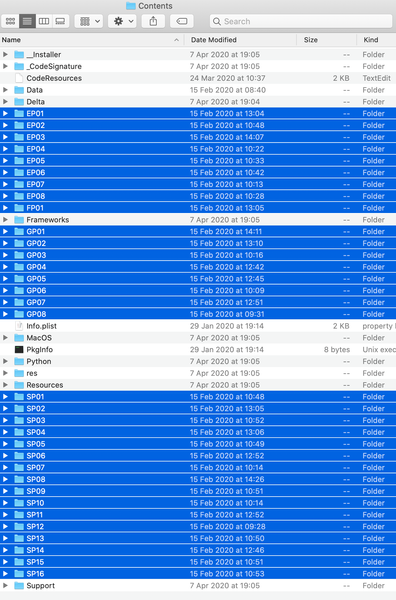Click the Edit Tags button
396x600 pixels.
click(x=182, y=21)
